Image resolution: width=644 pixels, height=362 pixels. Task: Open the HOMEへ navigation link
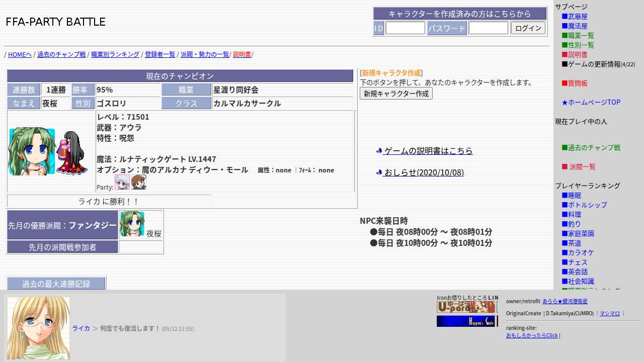[20, 54]
